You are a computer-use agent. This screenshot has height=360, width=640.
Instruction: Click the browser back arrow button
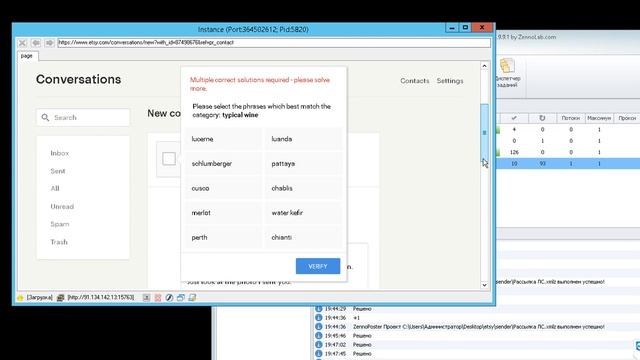[x=36, y=43]
